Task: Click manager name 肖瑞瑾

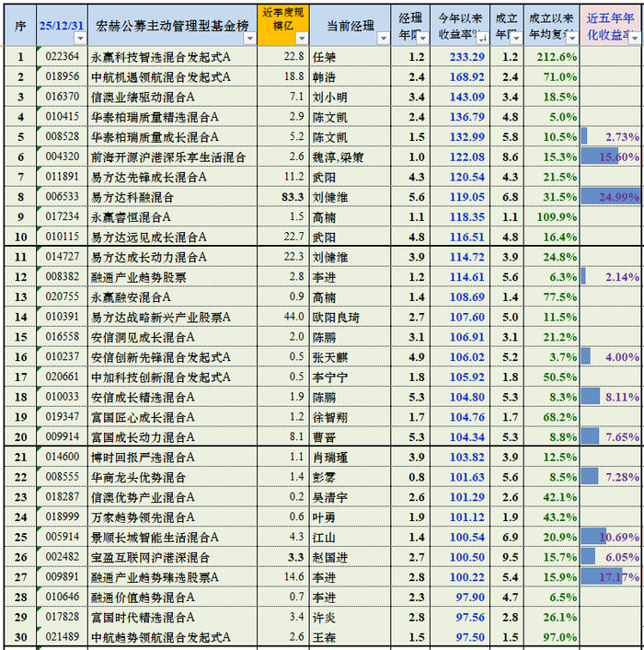Action: point(329,458)
